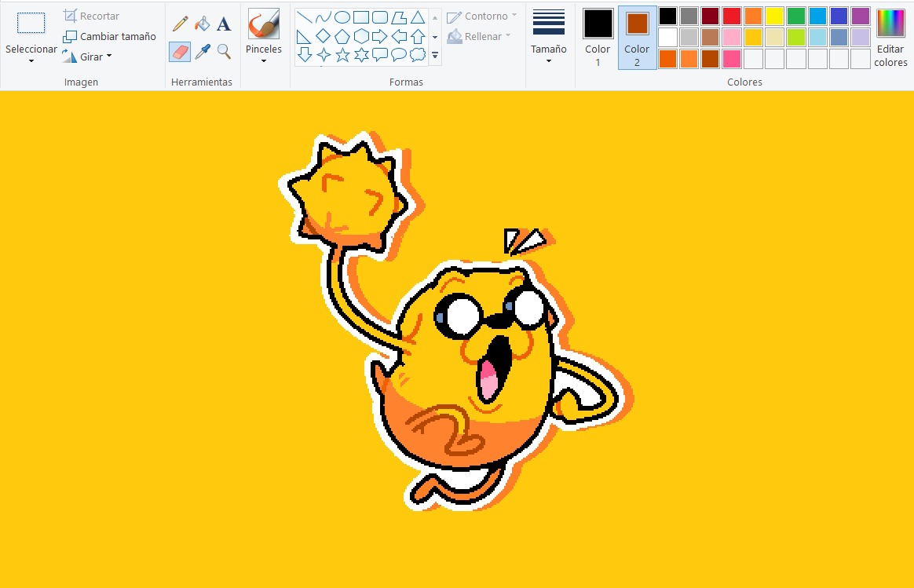914x588 pixels.
Task: Pick the dark red palette swatch
Action: 710,16
